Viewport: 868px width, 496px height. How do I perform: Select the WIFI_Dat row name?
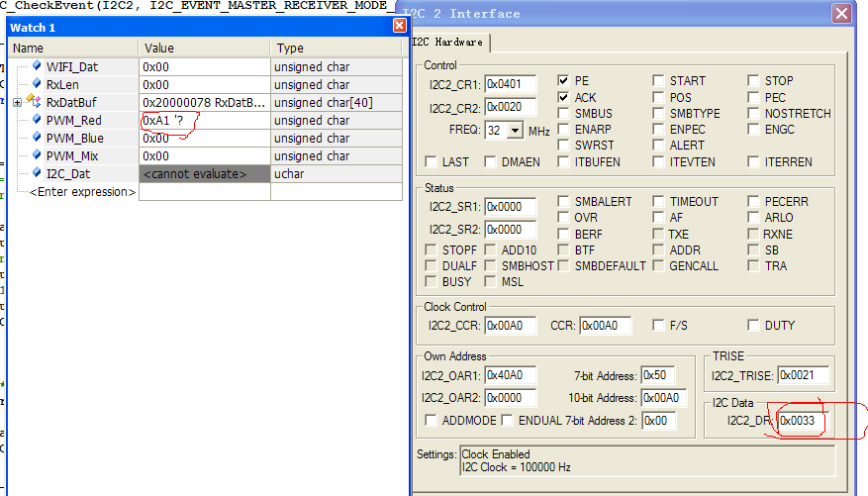[72, 67]
